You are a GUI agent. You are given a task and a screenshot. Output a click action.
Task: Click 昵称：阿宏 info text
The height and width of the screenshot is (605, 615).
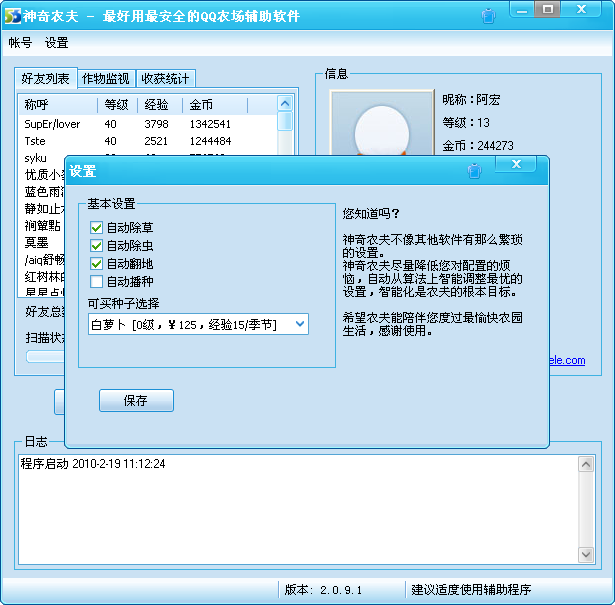coord(471,100)
